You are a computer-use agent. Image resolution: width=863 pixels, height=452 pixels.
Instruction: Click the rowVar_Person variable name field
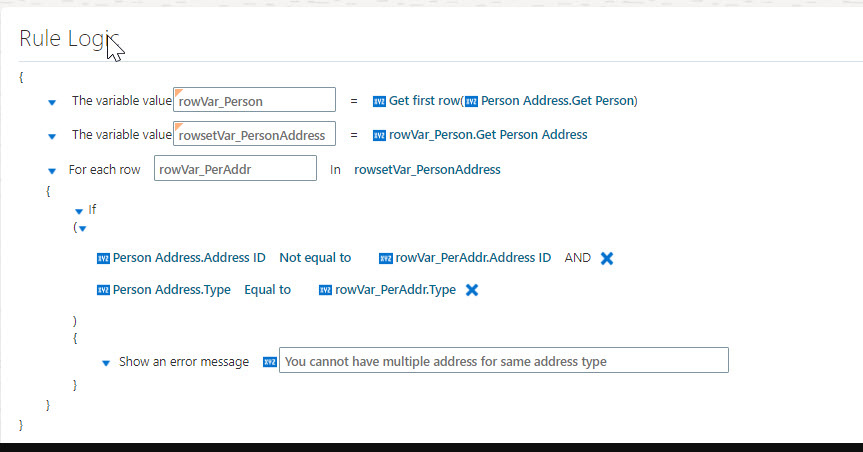[254, 100]
